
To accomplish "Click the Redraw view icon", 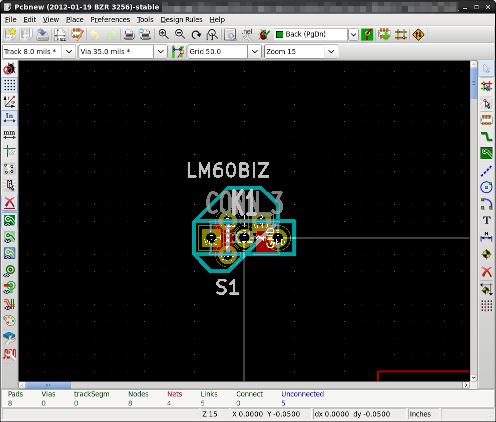I will pyautogui.click(x=196, y=34).
